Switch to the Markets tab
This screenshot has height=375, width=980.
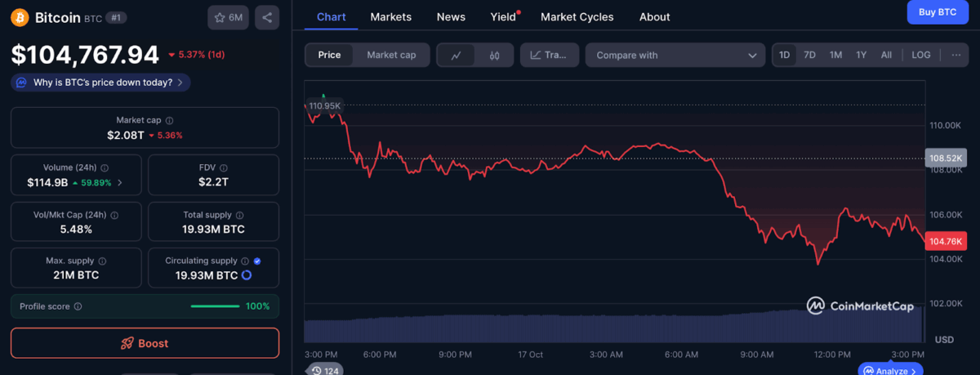click(x=390, y=16)
